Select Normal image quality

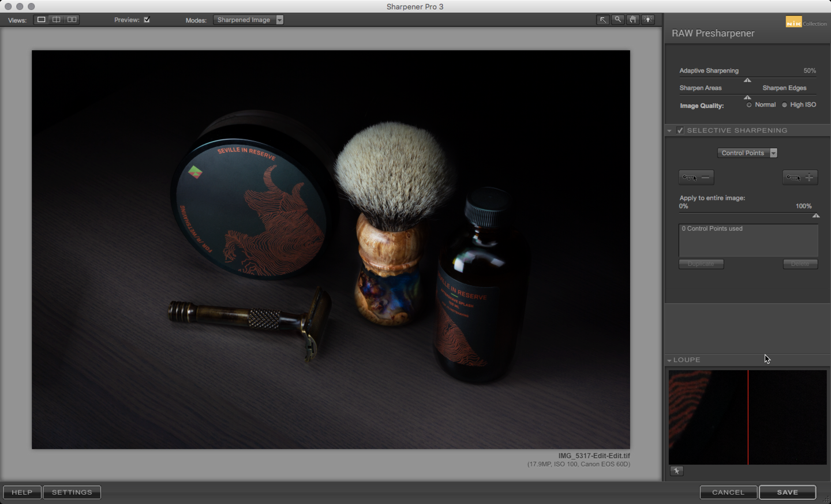point(749,105)
